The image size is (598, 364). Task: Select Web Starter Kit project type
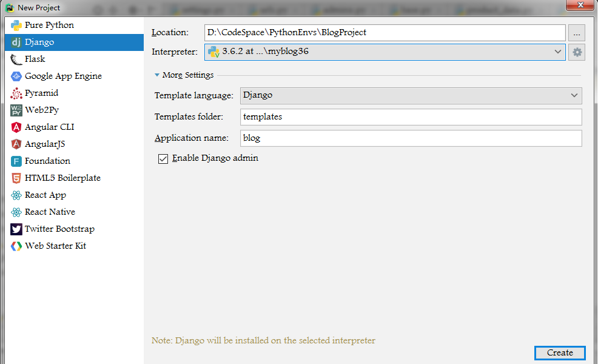point(75,246)
